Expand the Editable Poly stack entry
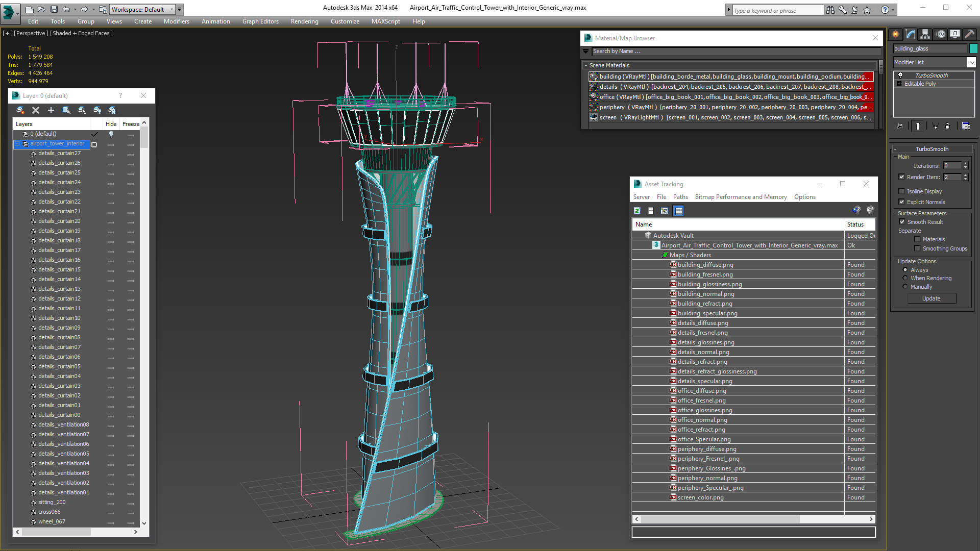This screenshot has width=980, height=551. pyautogui.click(x=899, y=84)
